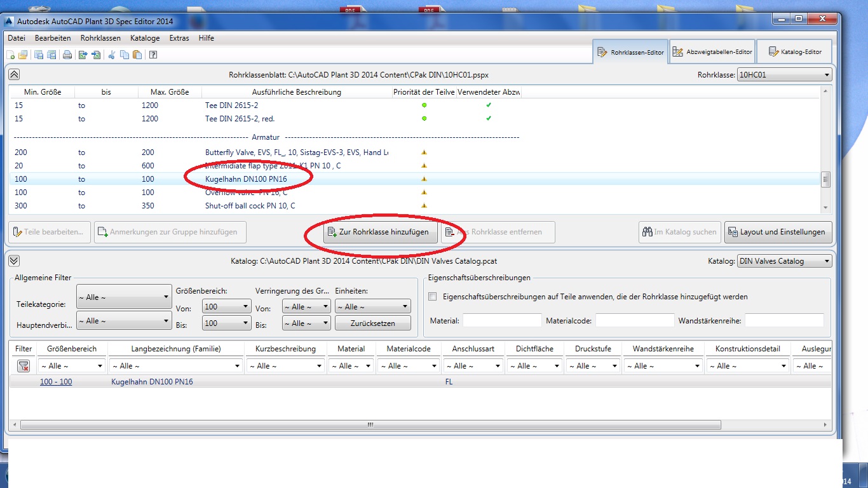Open the Rohrklassen menu
868x488 pixels.
tap(100, 38)
